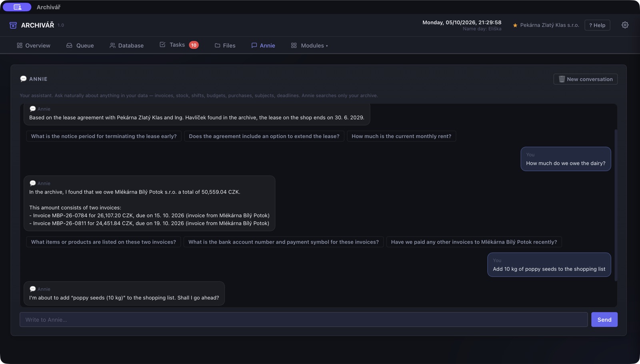Click the star icon beside Pekárna Zlatý Klas

tap(515, 25)
